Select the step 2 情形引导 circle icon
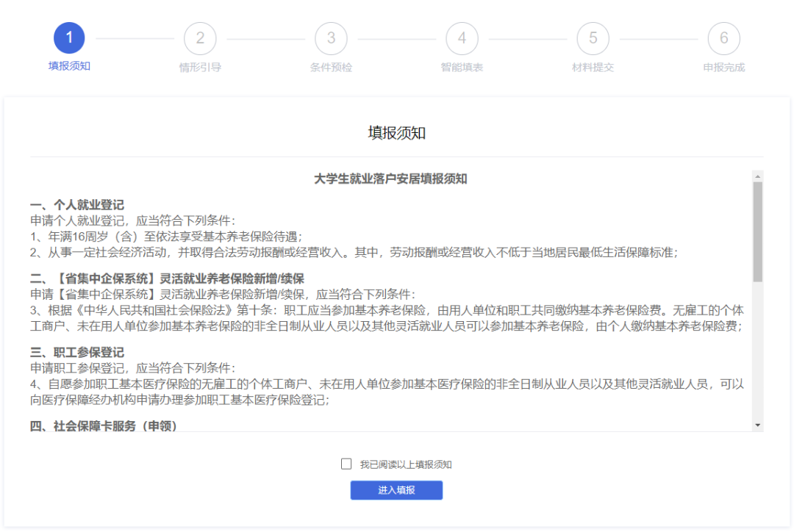 tap(200, 37)
